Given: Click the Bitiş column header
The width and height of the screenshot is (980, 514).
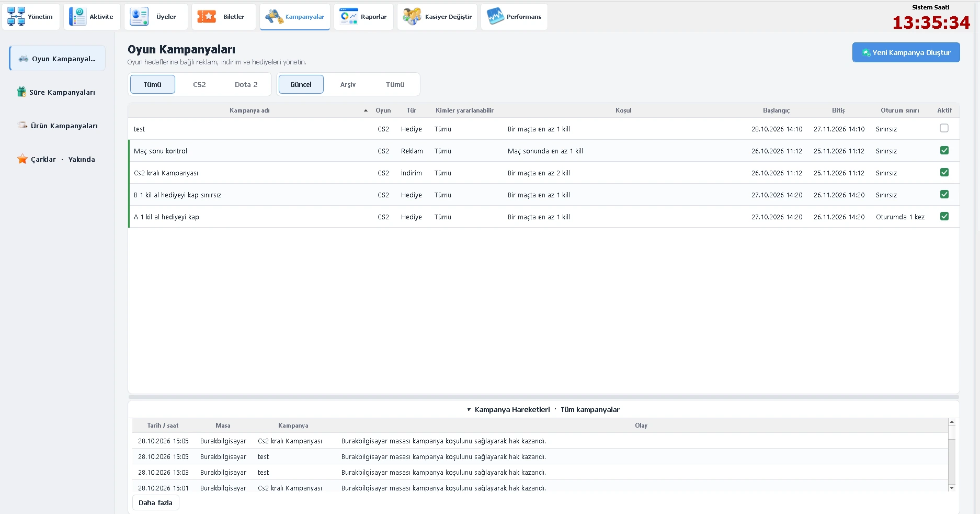Looking at the screenshot, I should [x=838, y=110].
